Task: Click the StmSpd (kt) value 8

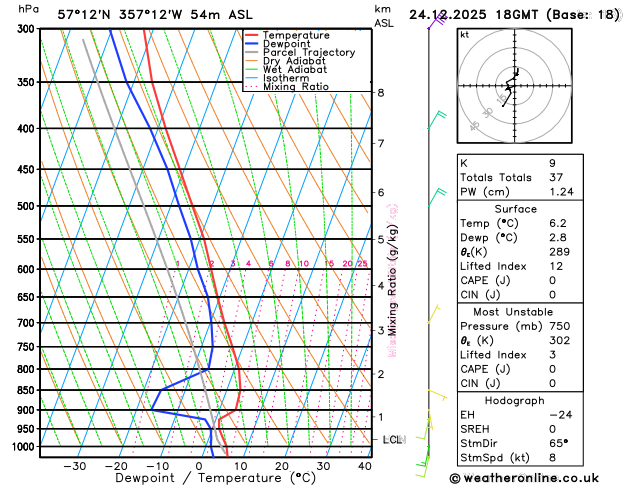Action: tap(553, 458)
